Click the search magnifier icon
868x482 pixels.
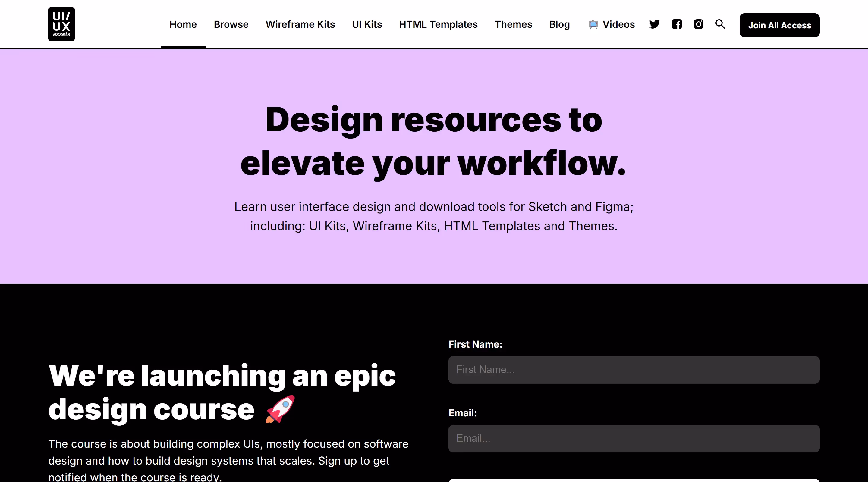pos(720,24)
